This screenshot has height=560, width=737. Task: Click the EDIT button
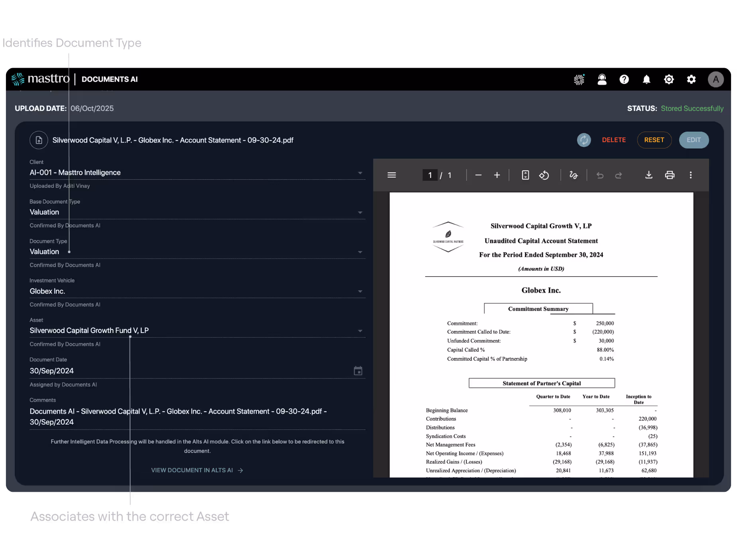pyautogui.click(x=694, y=140)
